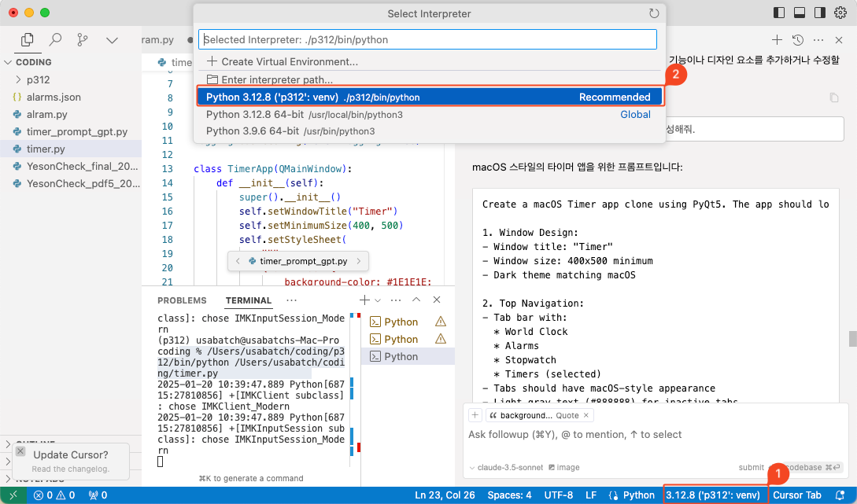Go to previous breadcrumb file arrow

point(238,261)
